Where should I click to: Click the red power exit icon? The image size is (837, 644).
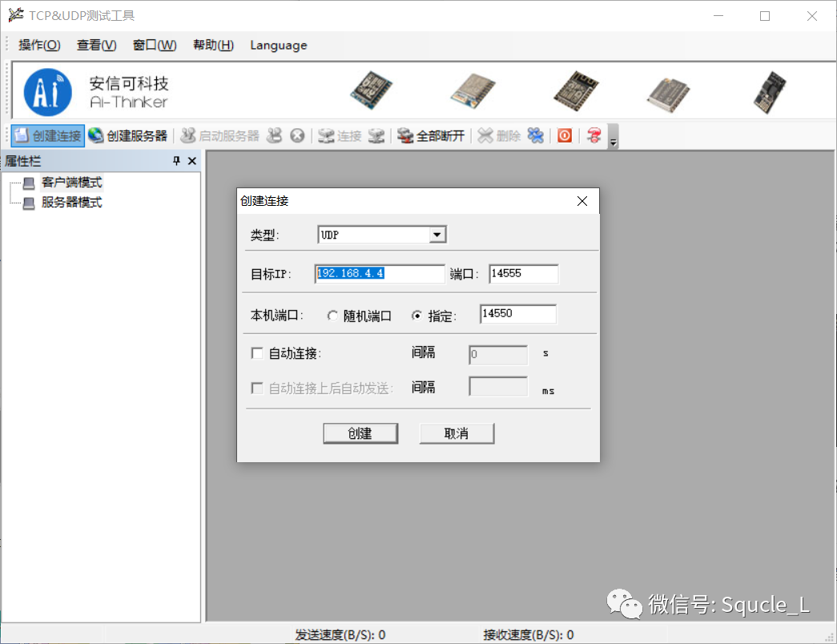point(565,135)
